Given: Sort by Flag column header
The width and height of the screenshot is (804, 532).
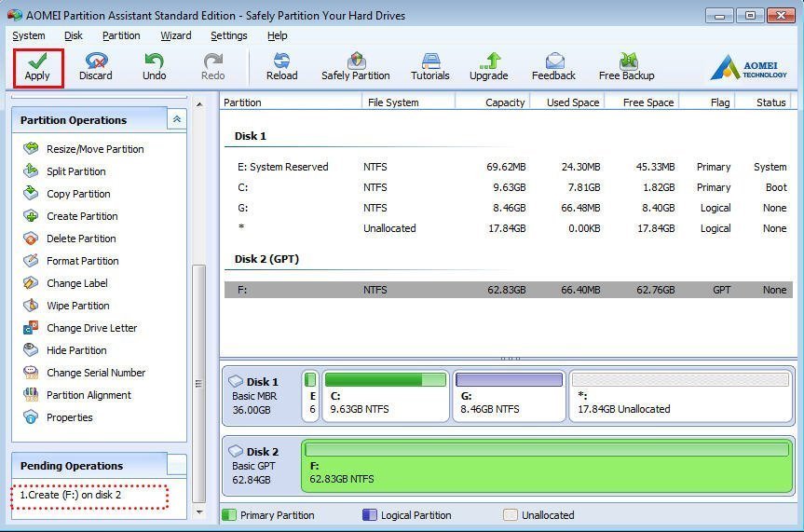Looking at the screenshot, I should 708,102.
